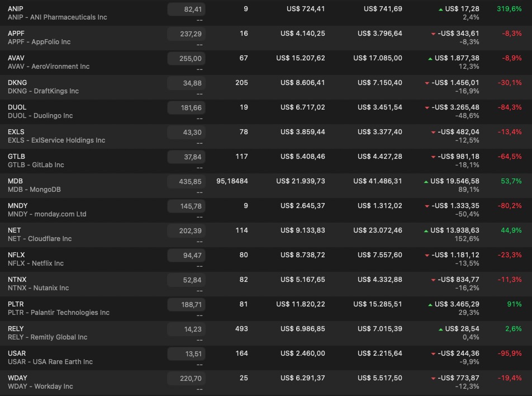
Task: Select the NFLX price box with 94,47
Action: point(186,255)
